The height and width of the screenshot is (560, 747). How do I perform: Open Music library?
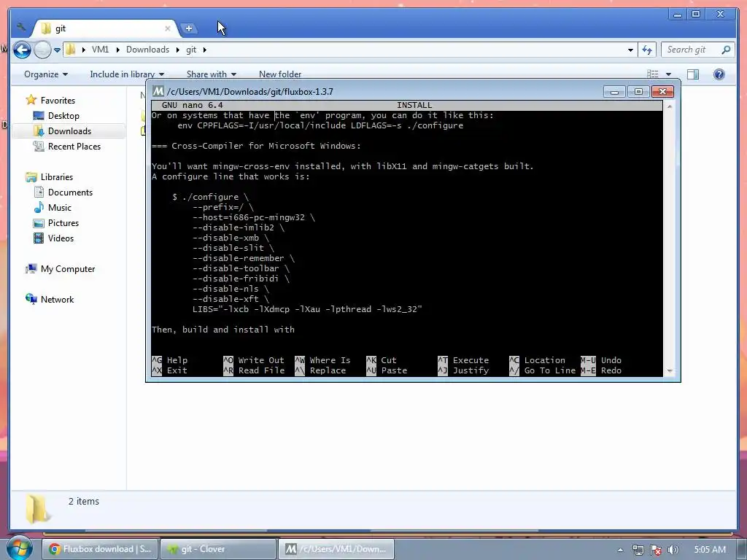tap(60, 208)
